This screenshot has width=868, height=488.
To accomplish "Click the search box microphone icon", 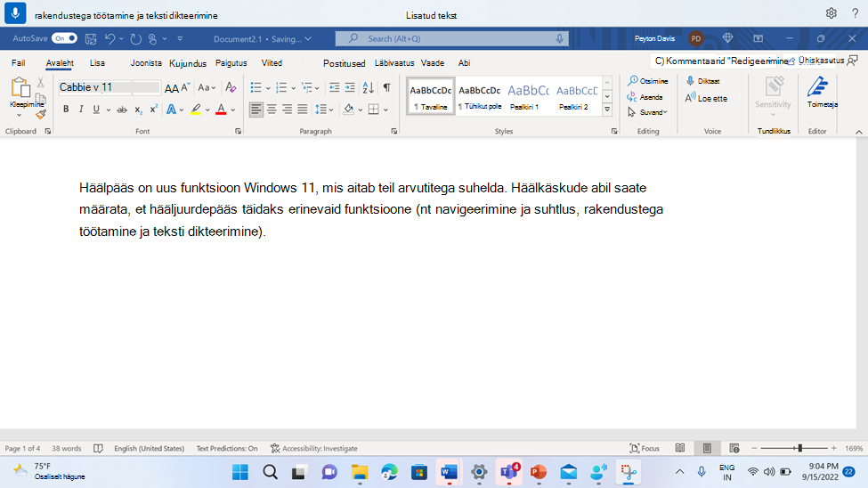I will pyautogui.click(x=560, y=39).
